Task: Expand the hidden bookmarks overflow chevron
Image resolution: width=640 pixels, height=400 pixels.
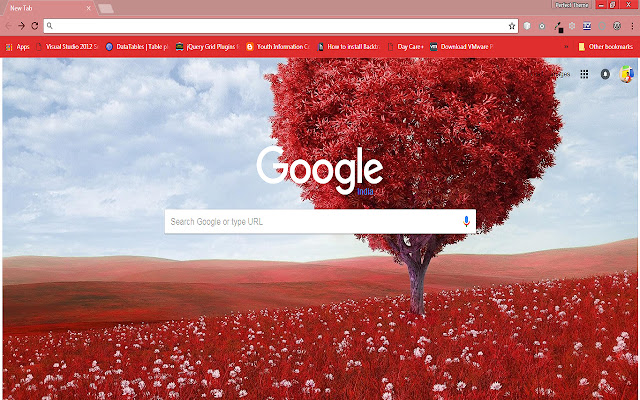Action: [566, 47]
